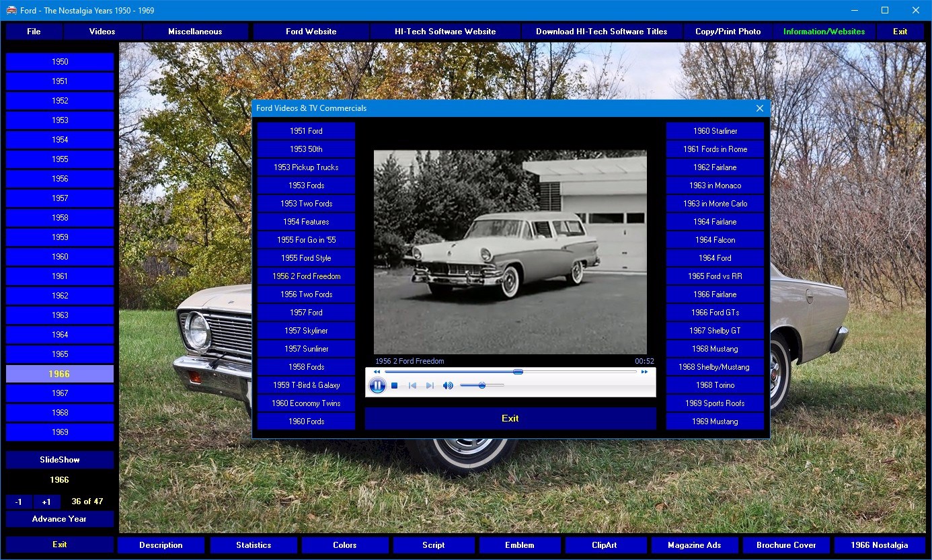Viewport: 932px width, 560px height.
Task: Play the 1960 Economy Twins video
Action: click(x=306, y=403)
